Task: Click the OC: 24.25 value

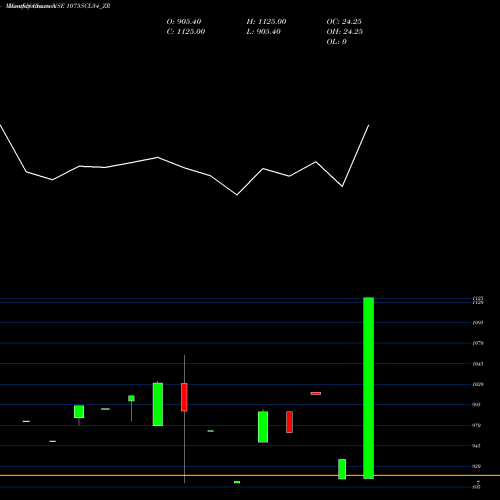Action: pos(344,22)
